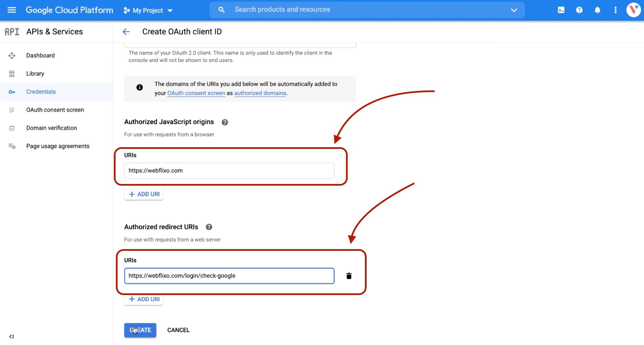Go to Domain verification page
Image resolution: width=644 pixels, height=345 pixels.
51,128
